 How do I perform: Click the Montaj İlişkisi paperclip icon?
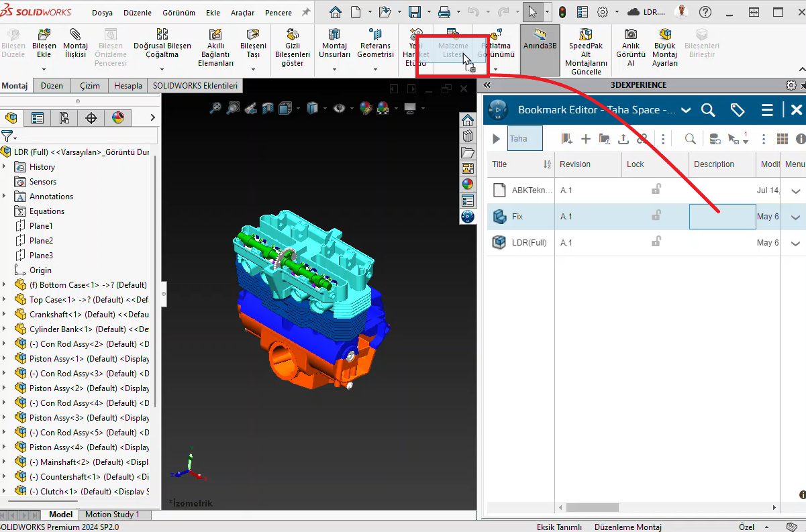(75, 35)
